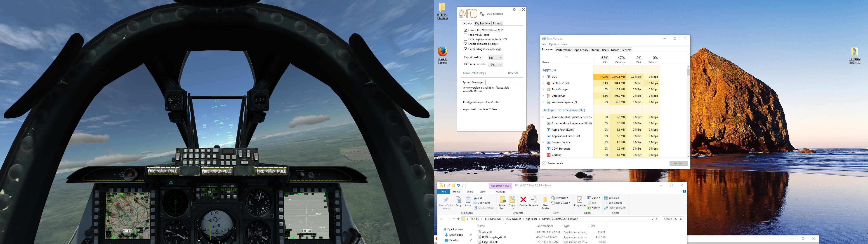Open the DRIVES Shortcut desktop folder
Viewport: 868px width, 244px height.
442,12
